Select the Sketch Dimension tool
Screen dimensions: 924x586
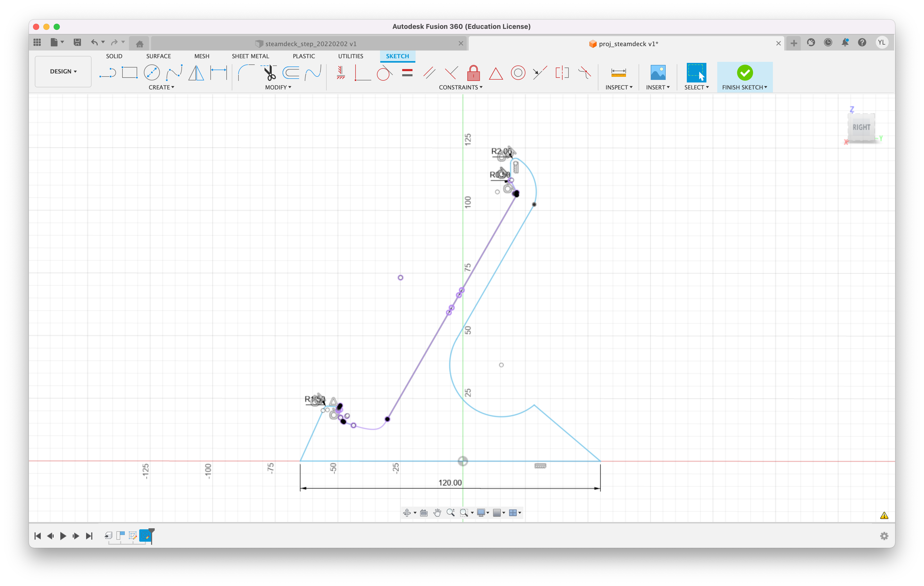(x=218, y=72)
